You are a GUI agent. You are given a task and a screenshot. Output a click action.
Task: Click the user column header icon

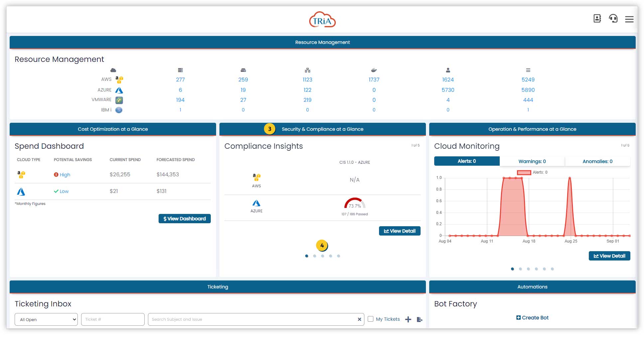tap(448, 70)
